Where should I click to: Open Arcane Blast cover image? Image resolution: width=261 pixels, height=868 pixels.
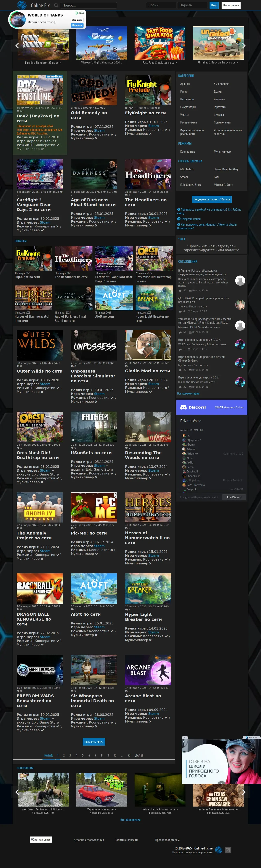tap(148, 670)
